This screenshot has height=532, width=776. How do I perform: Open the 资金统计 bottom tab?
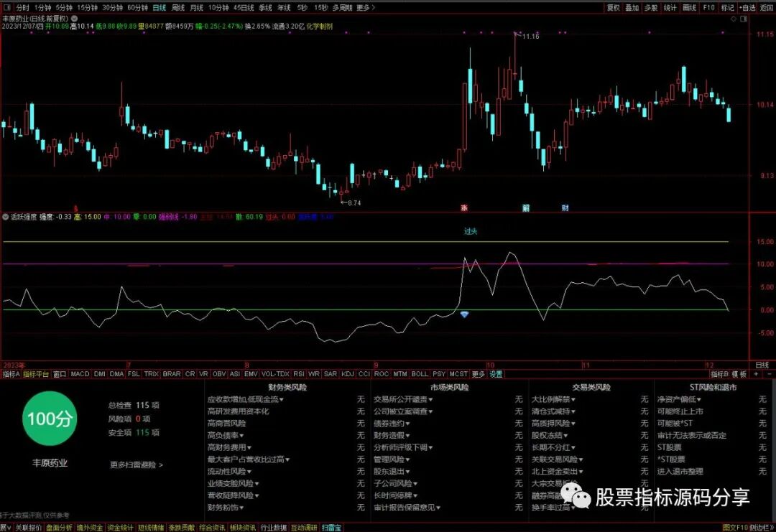coord(120,528)
